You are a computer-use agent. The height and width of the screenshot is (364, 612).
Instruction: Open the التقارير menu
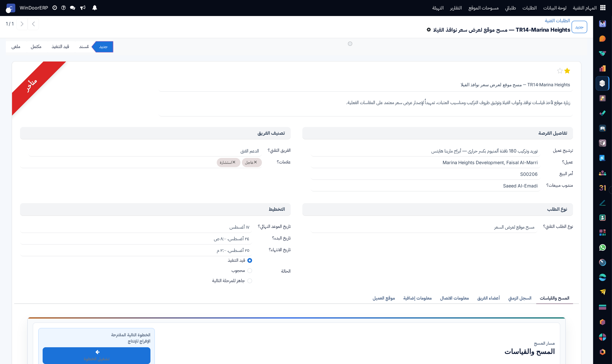pyautogui.click(x=456, y=8)
